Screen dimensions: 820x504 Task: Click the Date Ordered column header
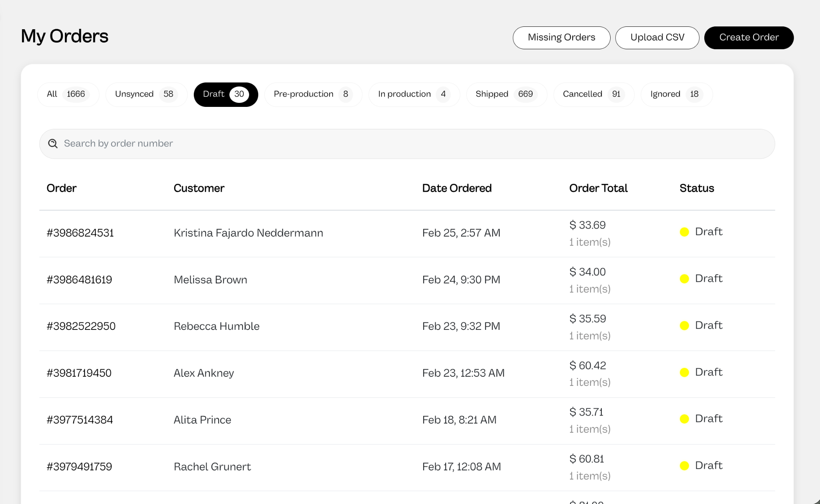coord(457,188)
